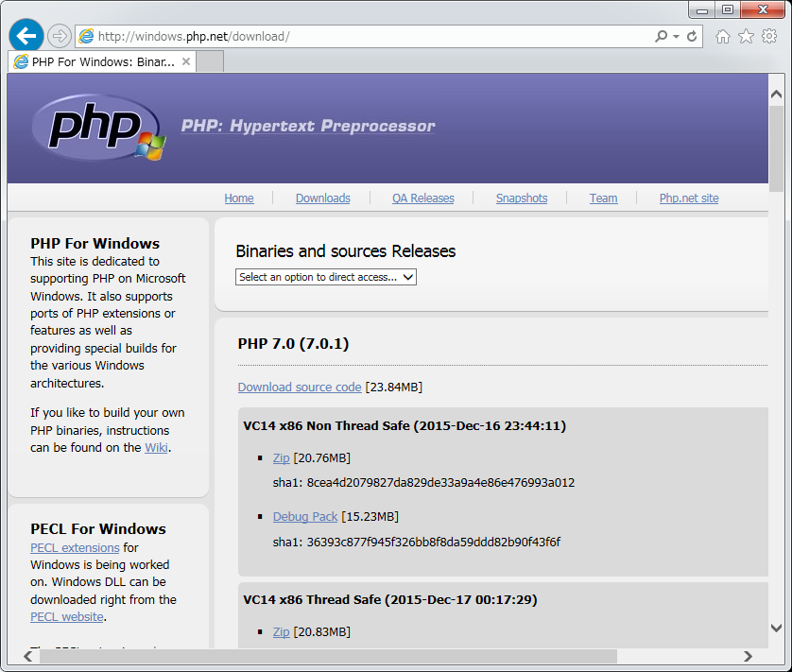The image size is (792, 672).
Task: Click the URL address bar field
Action: click(x=369, y=37)
